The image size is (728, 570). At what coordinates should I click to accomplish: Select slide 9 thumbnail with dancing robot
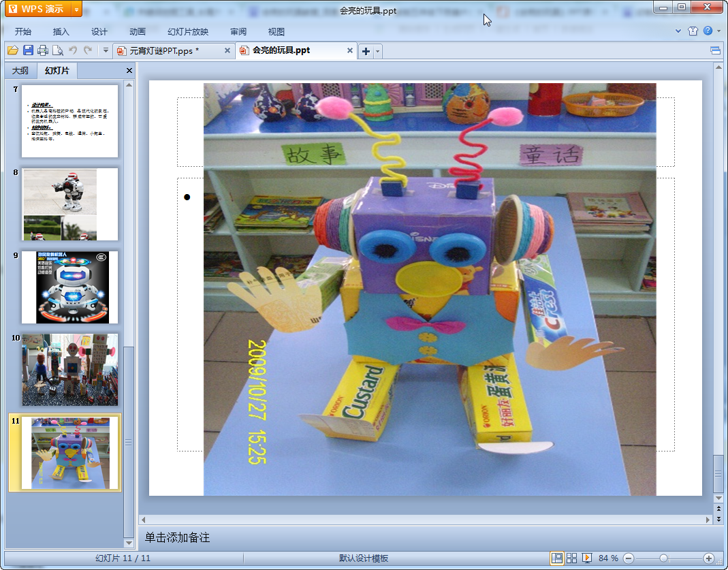[x=69, y=287]
